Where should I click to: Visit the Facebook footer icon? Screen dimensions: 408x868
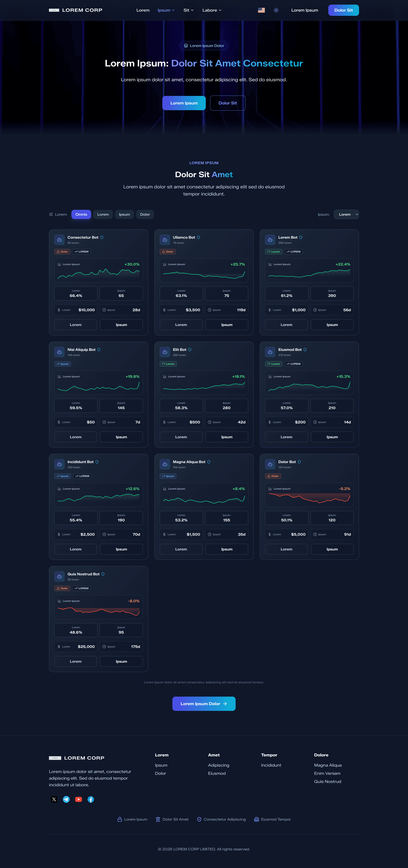coord(91,799)
